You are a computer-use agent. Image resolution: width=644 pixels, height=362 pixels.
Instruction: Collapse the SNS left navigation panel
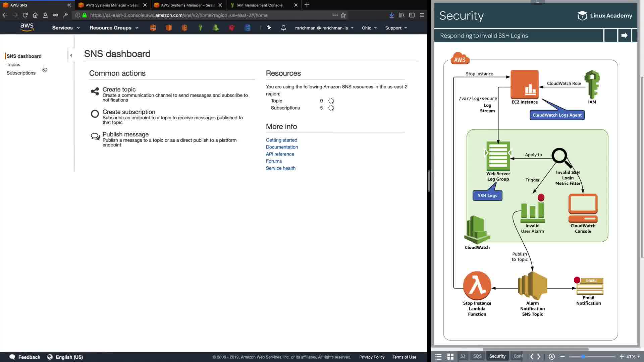pyautogui.click(x=71, y=55)
